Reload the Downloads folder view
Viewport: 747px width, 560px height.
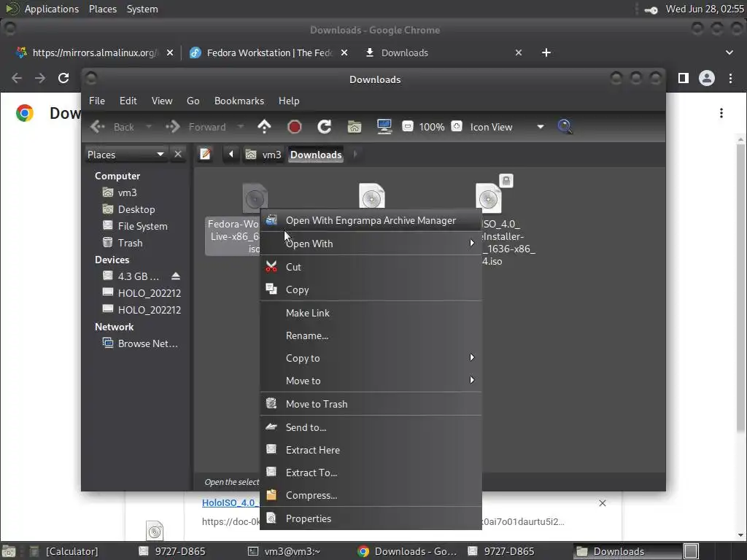(x=325, y=127)
